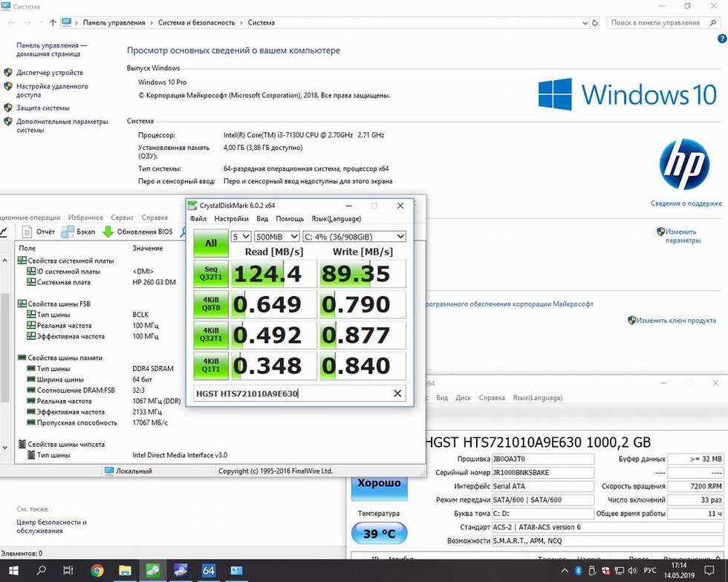The width and height of the screenshot is (728, 582).
Task: Open File Explorer from the taskbar
Action: tap(125, 570)
